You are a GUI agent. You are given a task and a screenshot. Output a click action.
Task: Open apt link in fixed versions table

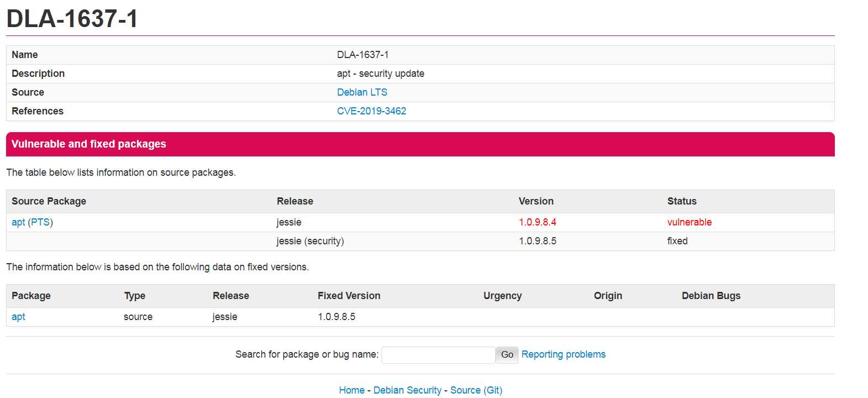[18, 317]
